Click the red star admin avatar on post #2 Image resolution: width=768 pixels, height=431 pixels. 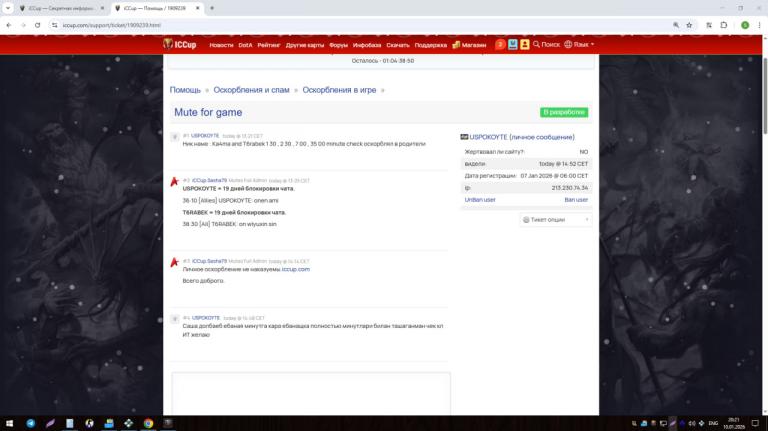pos(174,182)
